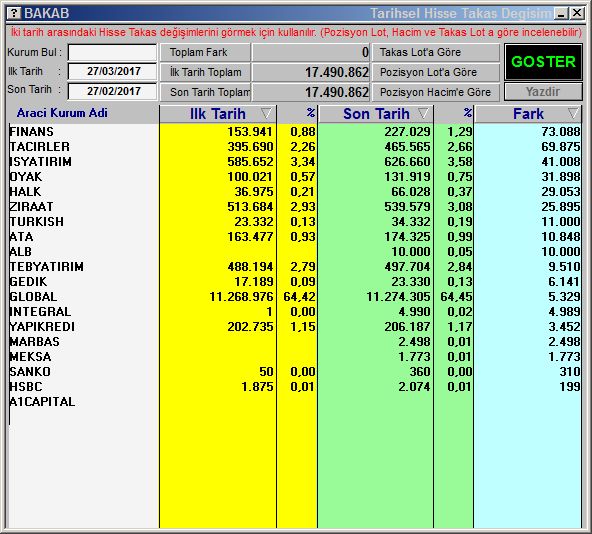Image resolution: width=592 pixels, height=534 pixels.
Task: Click the İlk Tarih Toplam label
Action: [x=205, y=72]
